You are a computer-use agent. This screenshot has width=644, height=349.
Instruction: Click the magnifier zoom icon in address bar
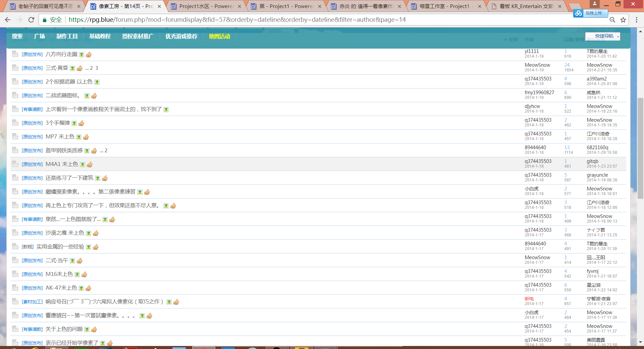click(x=612, y=20)
